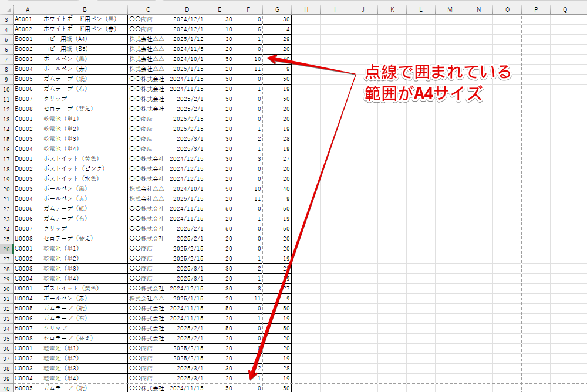Select column header Q
Screen dimensions: 587x392
[x=564, y=9]
